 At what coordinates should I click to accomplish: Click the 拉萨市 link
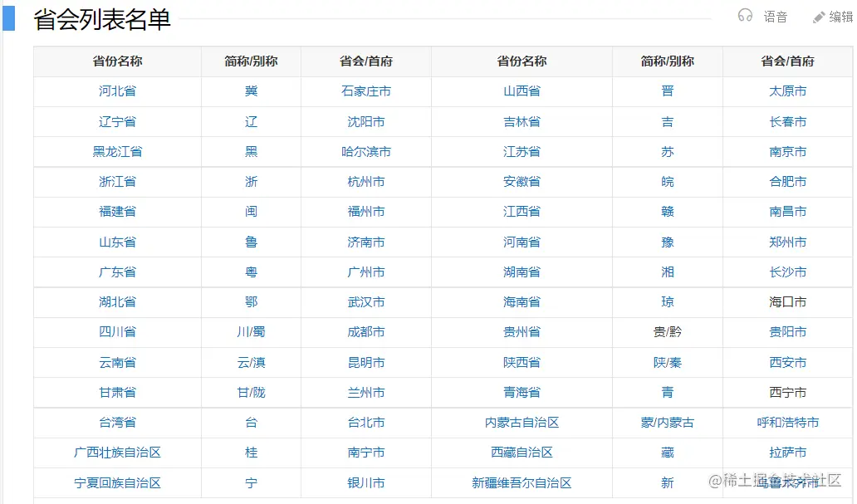(787, 453)
